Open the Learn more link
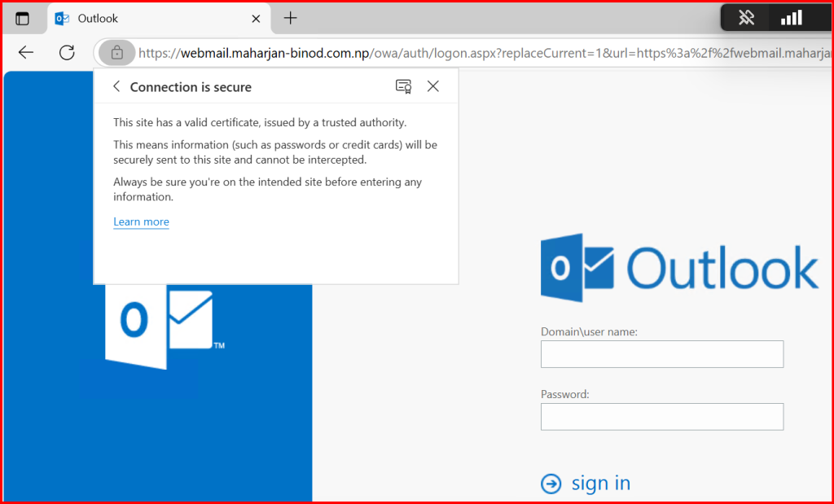The width and height of the screenshot is (834, 504). pos(141,221)
